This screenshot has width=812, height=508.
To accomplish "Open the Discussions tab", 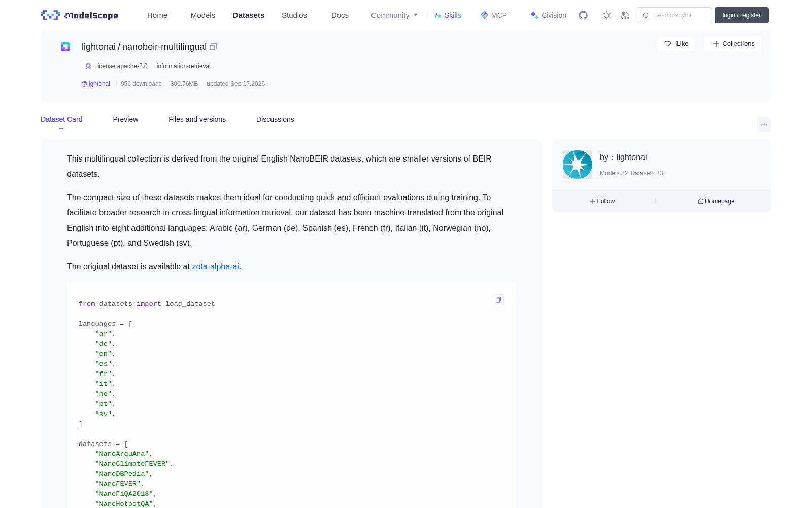I will click(275, 119).
